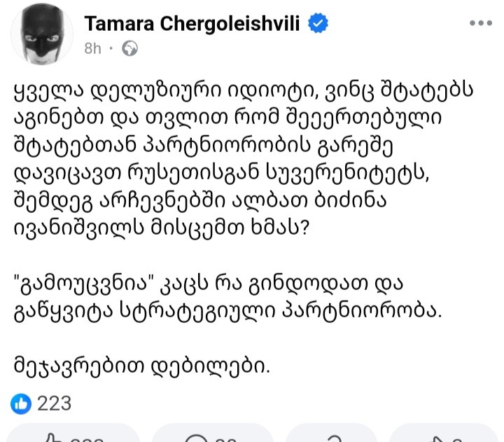The height and width of the screenshot is (442, 504).
Task: Select the paragraph starting with ყველა დელუზიური
Action: pyautogui.click(x=244, y=159)
